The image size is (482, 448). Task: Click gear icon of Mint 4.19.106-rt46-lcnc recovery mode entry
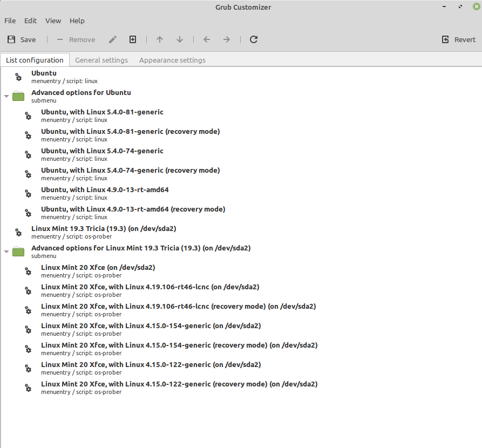(28, 310)
